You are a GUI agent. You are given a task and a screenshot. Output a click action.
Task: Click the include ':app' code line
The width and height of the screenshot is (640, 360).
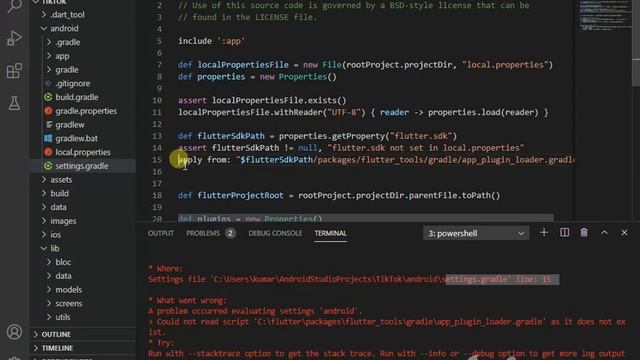point(211,41)
